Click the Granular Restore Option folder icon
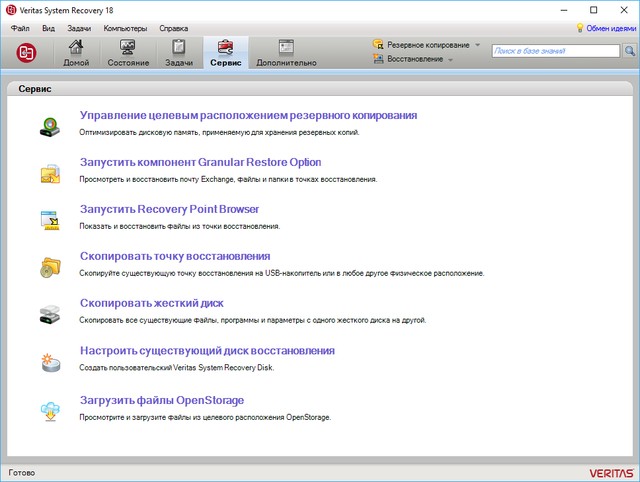The height and width of the screenshot is (482, 640). pyautogui.click(x=50, y=174)
